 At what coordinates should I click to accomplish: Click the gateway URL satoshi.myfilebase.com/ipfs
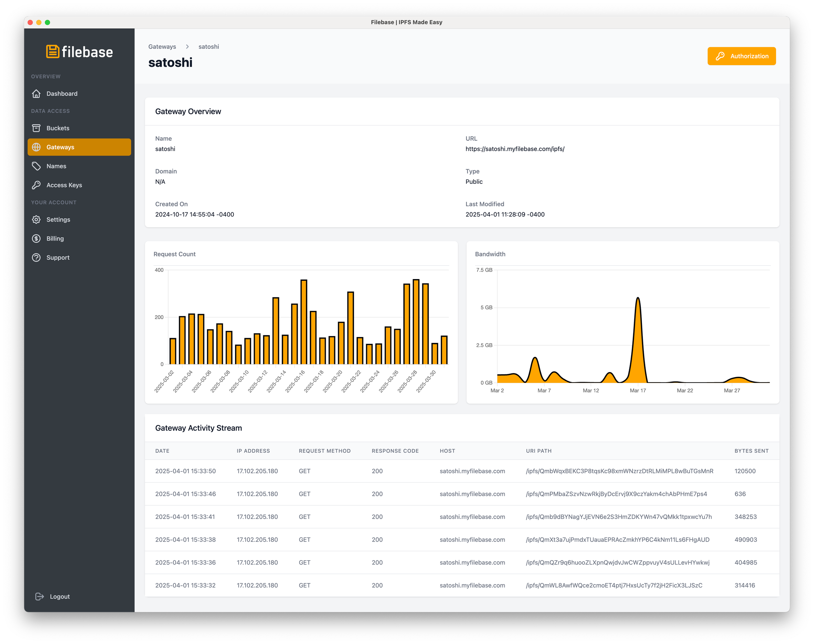point(515,149)
